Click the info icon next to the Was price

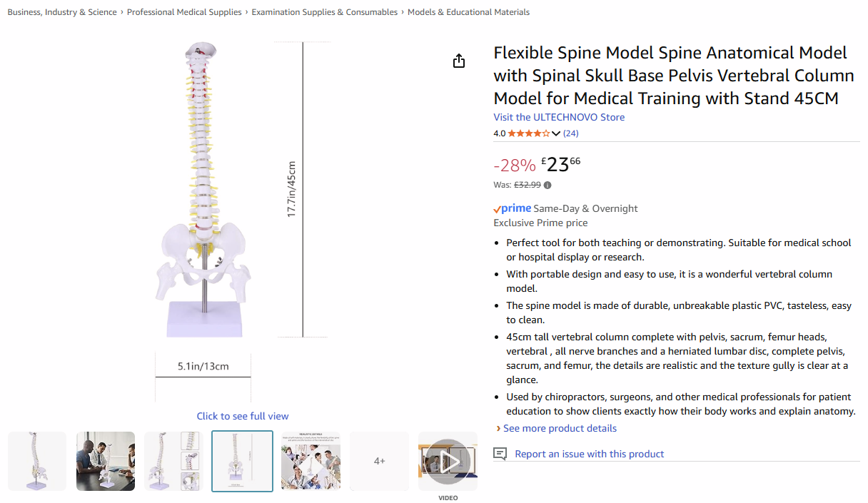tap(547, 186)
